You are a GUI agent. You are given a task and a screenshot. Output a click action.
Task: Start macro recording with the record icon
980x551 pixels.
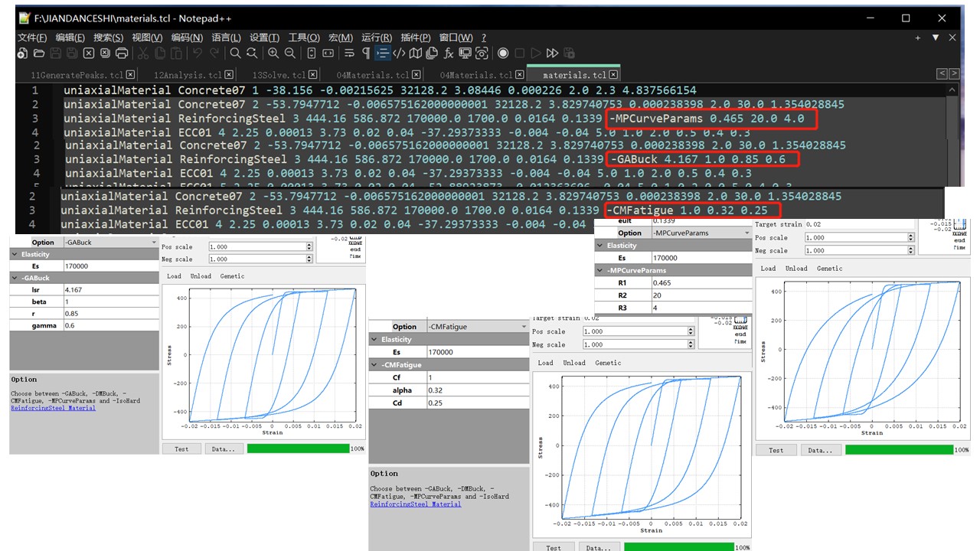[x=503, y=53]
